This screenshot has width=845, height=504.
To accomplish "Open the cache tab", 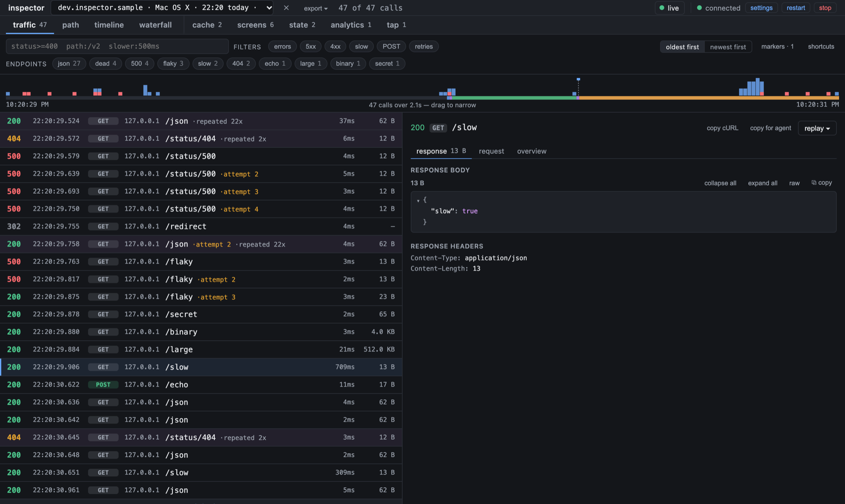I will click(x=207, y=25).
